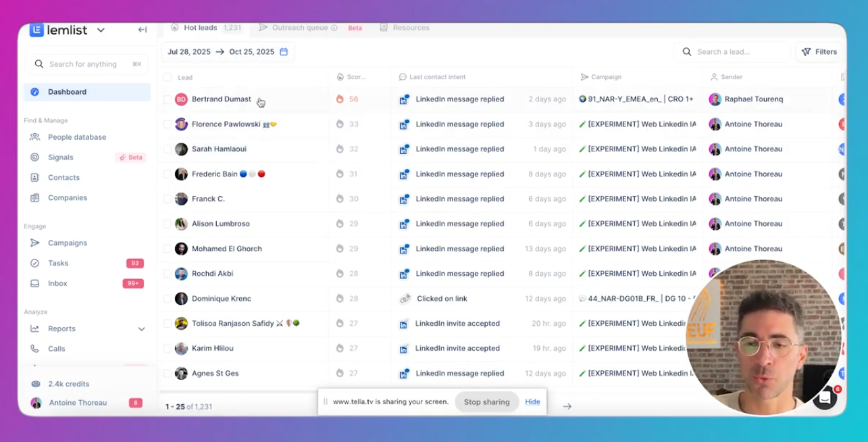Collapse the sidebar with arrow icon
This screenshot has height=442, width=868.
pos(142,30)
